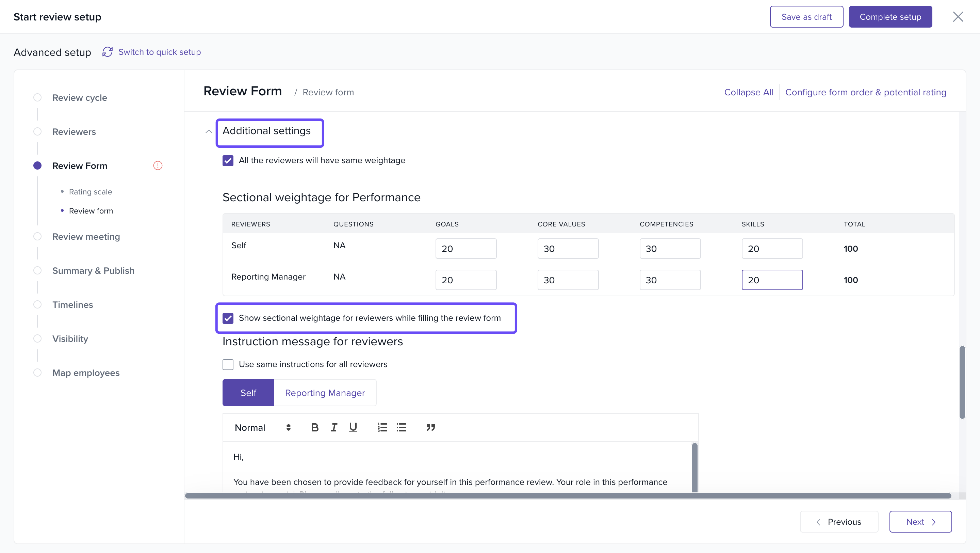This screenshot has height=553, width=980.
Task: Enable use same instructions for all reviewers
Action: tap(228, 365)
